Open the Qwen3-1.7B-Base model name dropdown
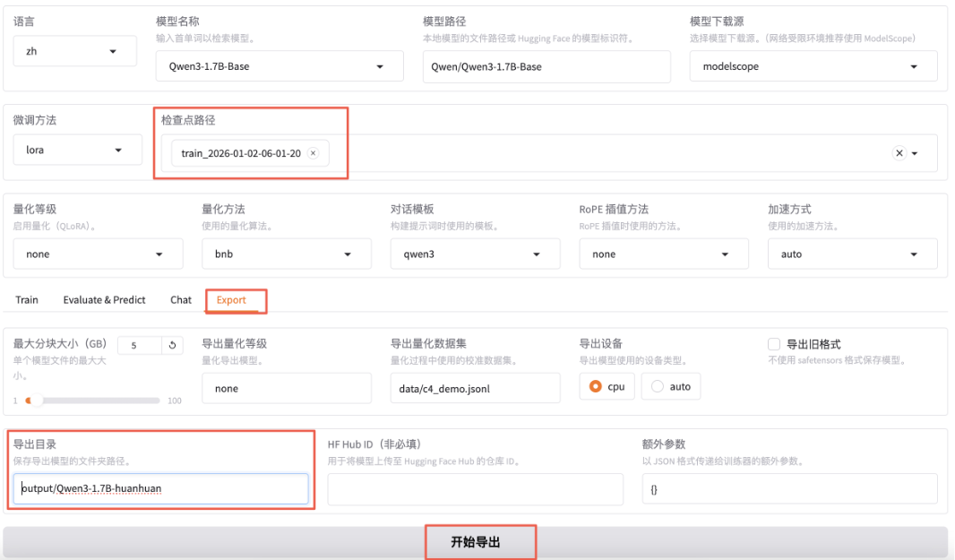This screenshot has height=560, width=955. (279, 65)
